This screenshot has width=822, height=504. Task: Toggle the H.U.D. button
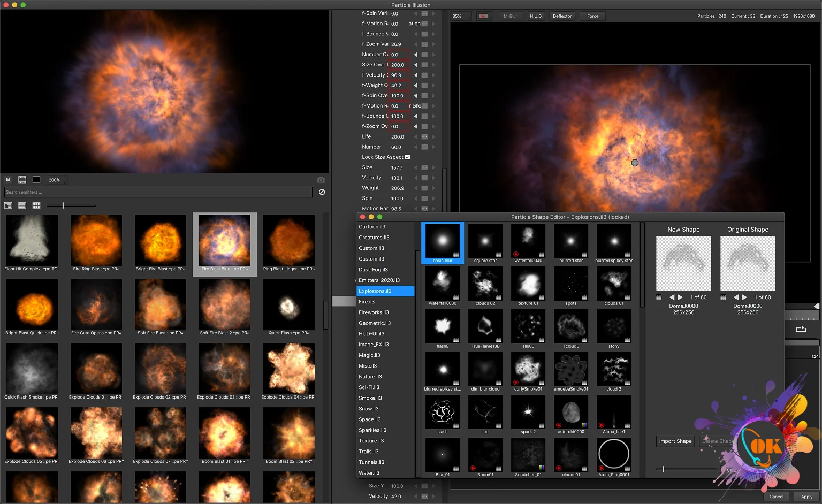tap(536, 16)
